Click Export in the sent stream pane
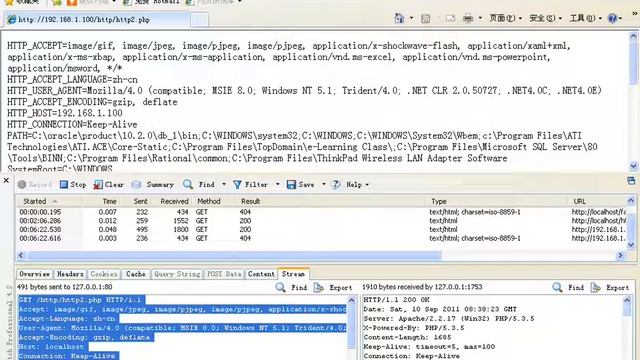The height and width of the screenshot is (360, 640). (x=333, y=287)
